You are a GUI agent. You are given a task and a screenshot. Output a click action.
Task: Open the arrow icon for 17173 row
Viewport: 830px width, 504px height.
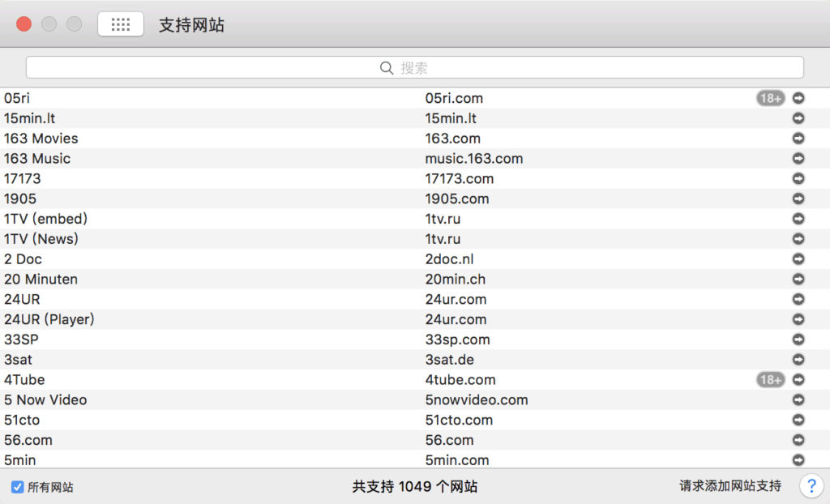[x=798, y=178]
